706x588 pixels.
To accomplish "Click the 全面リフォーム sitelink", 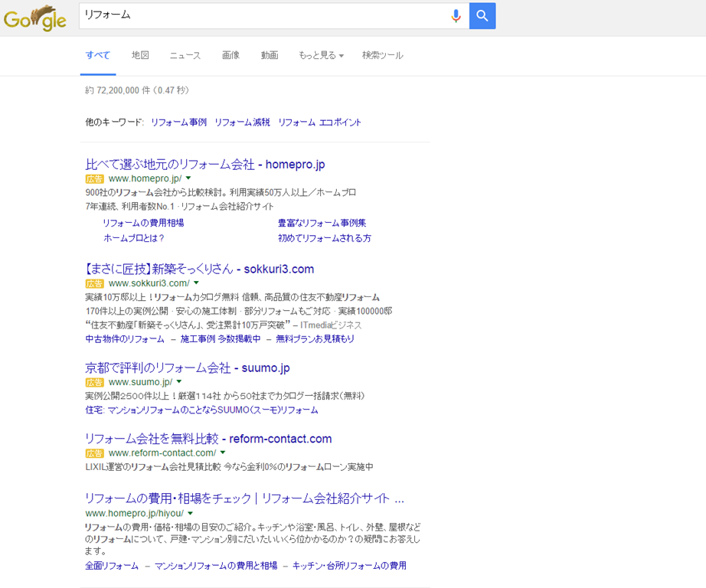I will point(112,566).
